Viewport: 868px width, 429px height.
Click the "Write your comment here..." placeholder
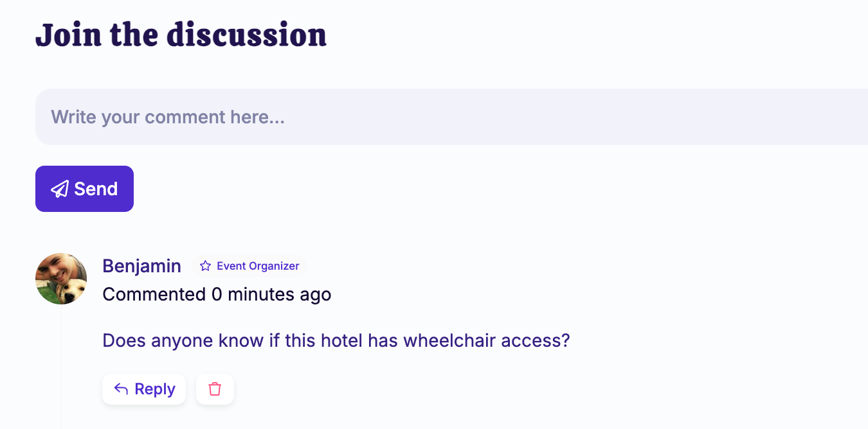[168, 117]
